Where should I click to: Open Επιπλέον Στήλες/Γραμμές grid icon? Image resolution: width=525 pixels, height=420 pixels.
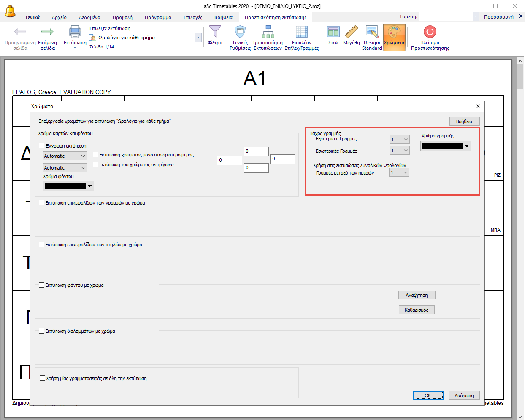pyautogui.click(x=301, y=32)
